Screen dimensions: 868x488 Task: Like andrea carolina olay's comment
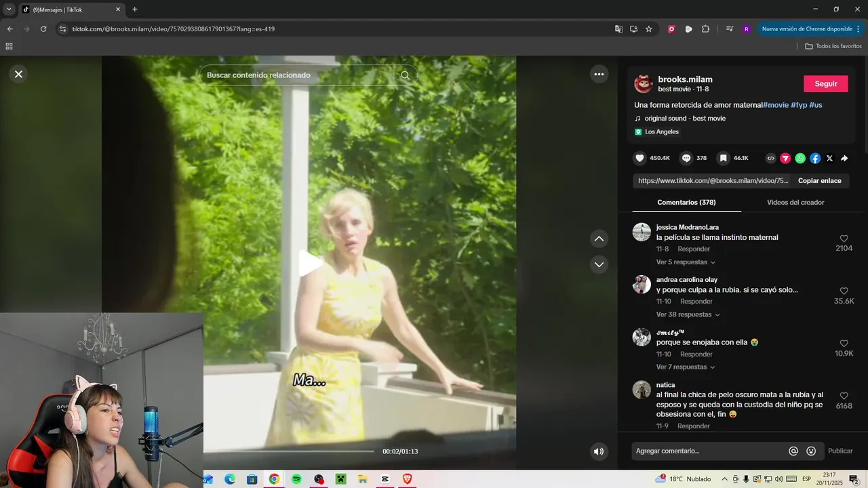tap(844, 291)
